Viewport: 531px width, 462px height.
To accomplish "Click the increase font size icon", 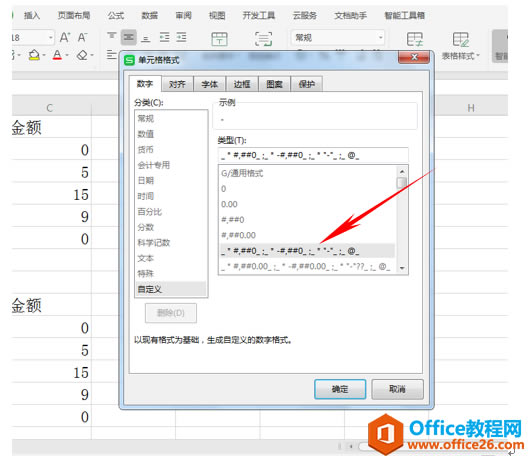I will coord(65,37).
